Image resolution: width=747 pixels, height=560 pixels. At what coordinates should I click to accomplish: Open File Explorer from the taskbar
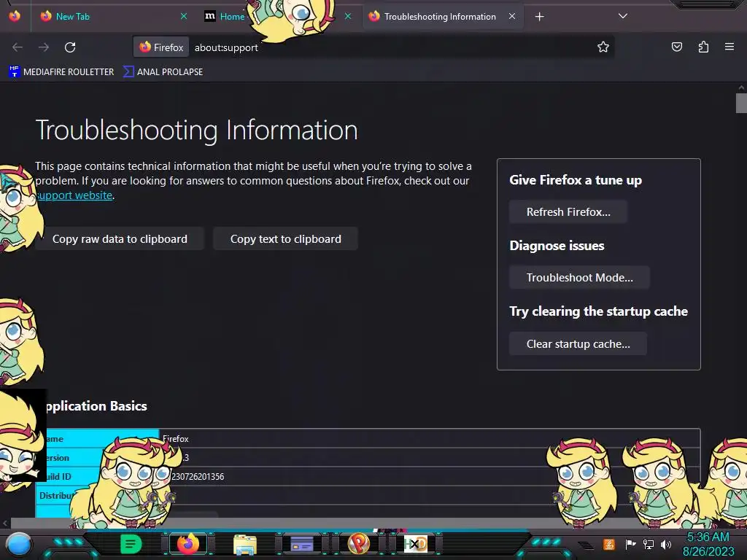click(x=245, y=545)
